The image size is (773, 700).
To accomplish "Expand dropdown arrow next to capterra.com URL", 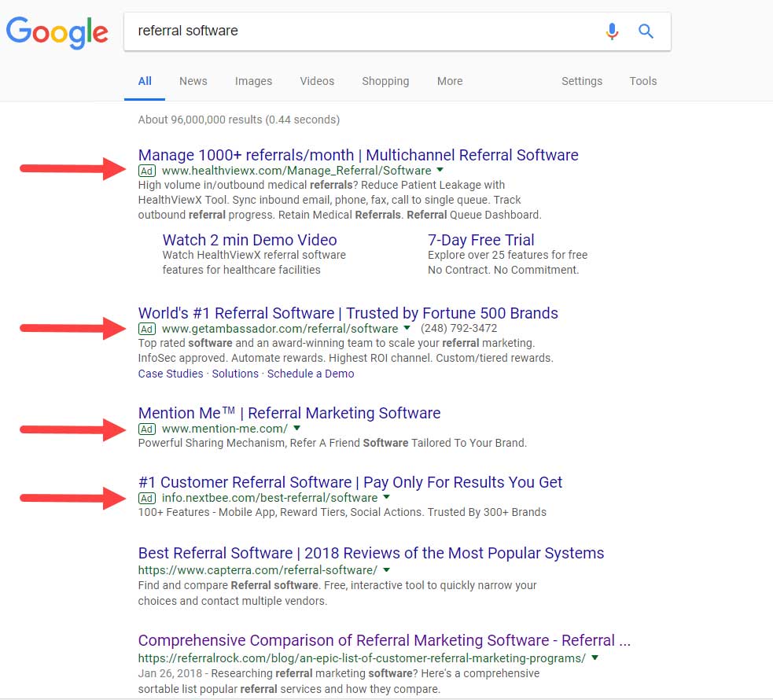I will coord(387,570).
